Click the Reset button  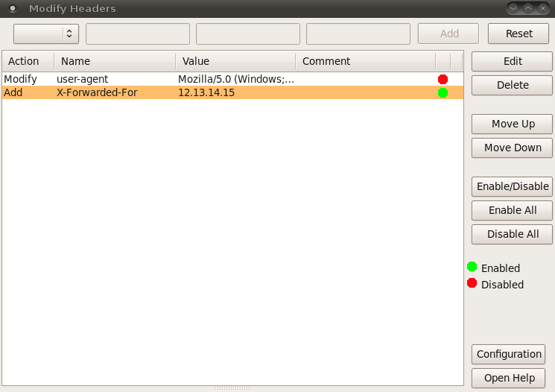[518, 34]
